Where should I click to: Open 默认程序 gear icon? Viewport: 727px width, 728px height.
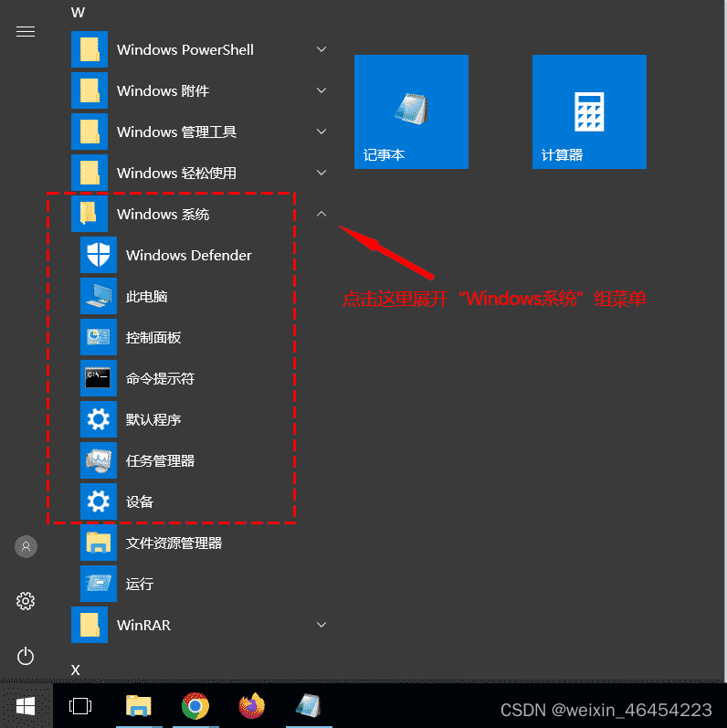point(99,419)
